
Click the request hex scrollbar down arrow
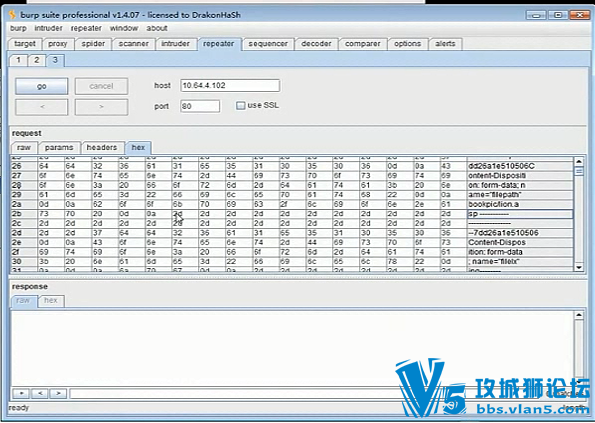579,267
